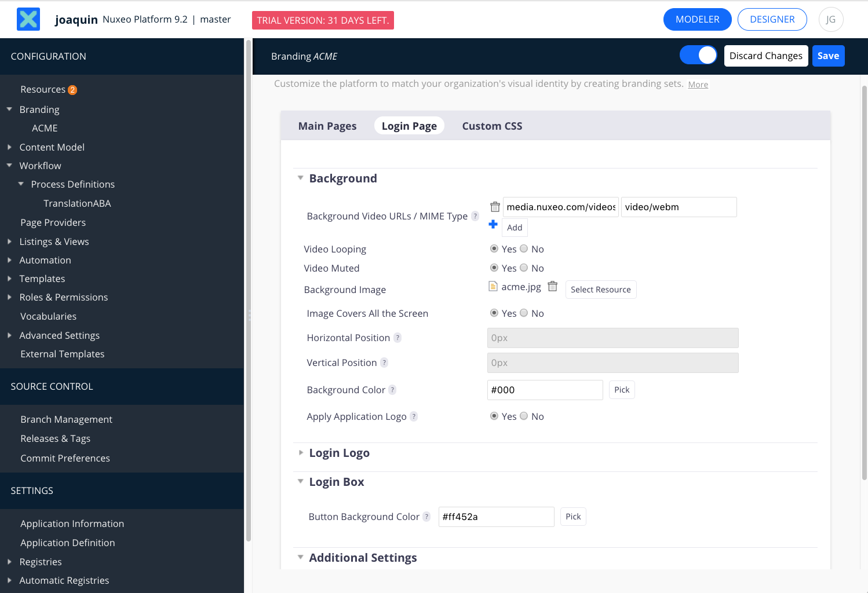The image size is (868, 593).
Task: Select No for Image Covers All the Screen
Action: (x=524, y=313)
